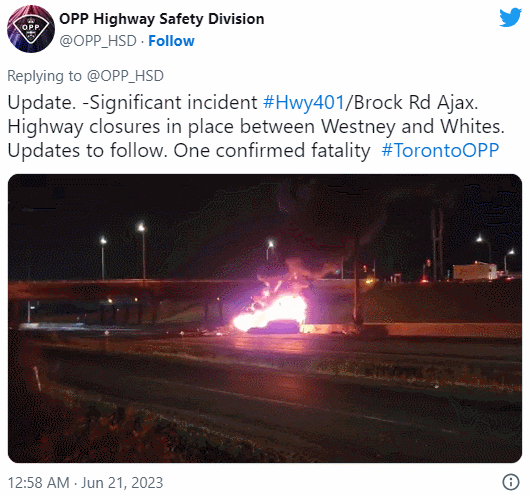530x495 pixels.
Task: Open the @OPP_HSD mention in the reply line
Action: click(125, 76)
